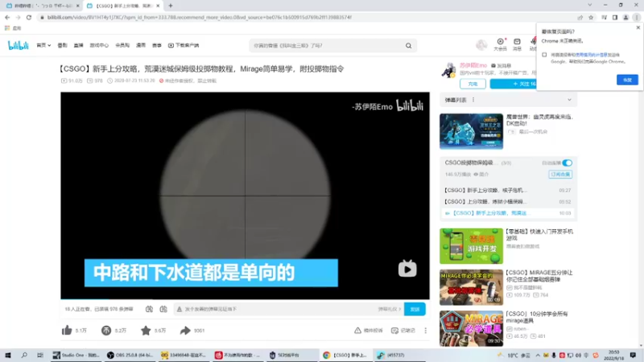Open the 魔兽世界 ad thumbnail
This screenshot has height=362, width=644.
click(x=471, y=131)
